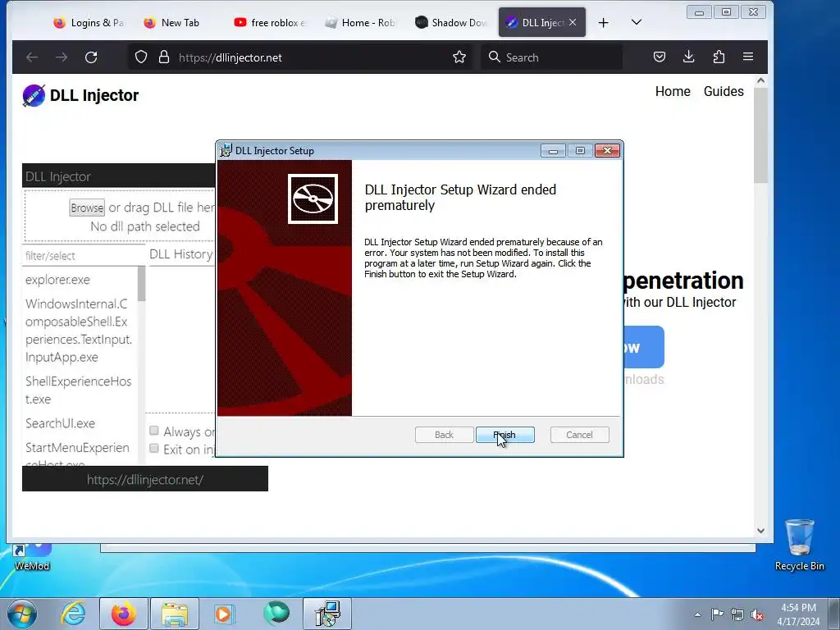Open the Firefox downloads panel
The height and width of the screenshot is (630, 840).
[689, 57]
